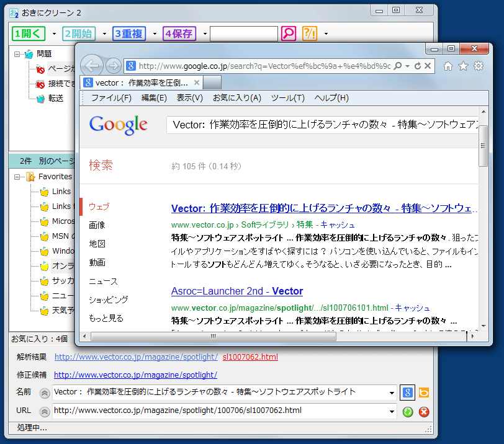
Task: Click the orange ?/! help icon
Action: pos(310,33)
